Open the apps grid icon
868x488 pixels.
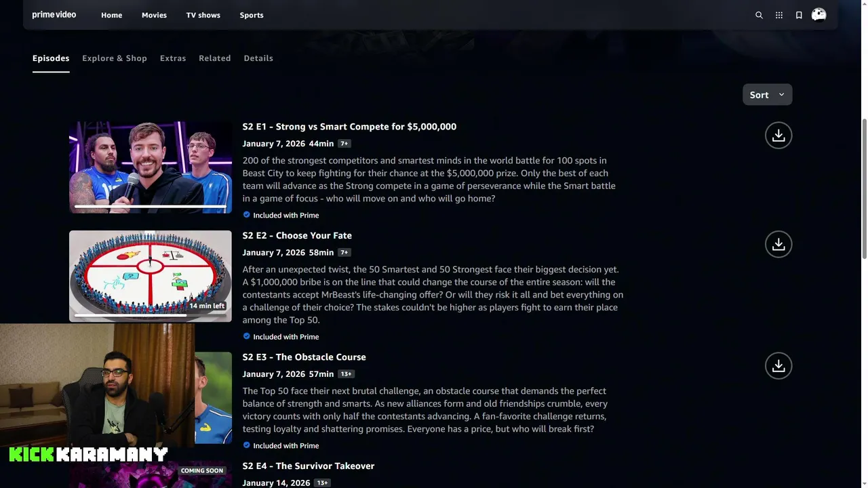pyautogui.click(x=779, y=15)
